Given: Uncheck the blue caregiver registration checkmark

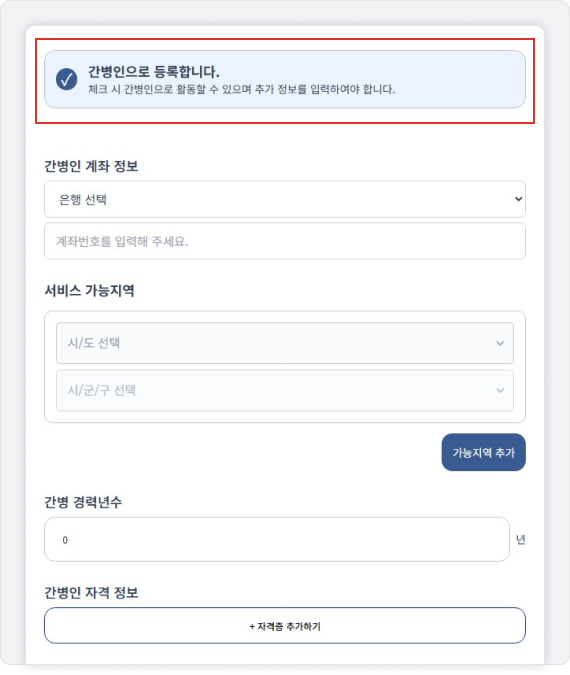Looking at the screenshot, I should 66,79.
